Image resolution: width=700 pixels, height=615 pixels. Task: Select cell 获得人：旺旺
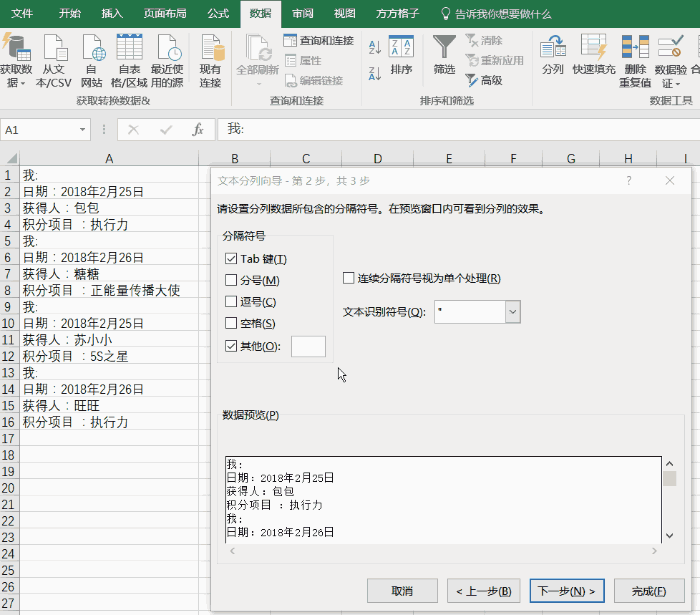(x=109, y=406)
